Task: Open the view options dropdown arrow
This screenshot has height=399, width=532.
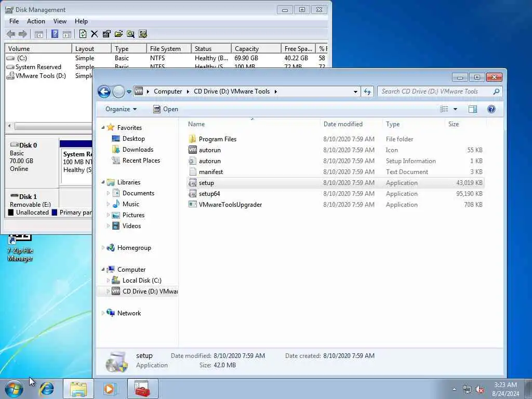Action: pos(455,109)
